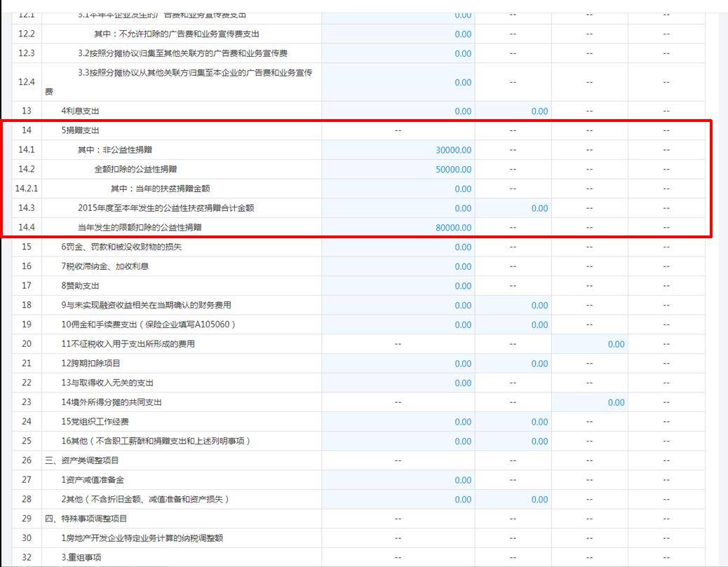
Task: Click the 赞助支出 amount field
Action: coord(398,286)
